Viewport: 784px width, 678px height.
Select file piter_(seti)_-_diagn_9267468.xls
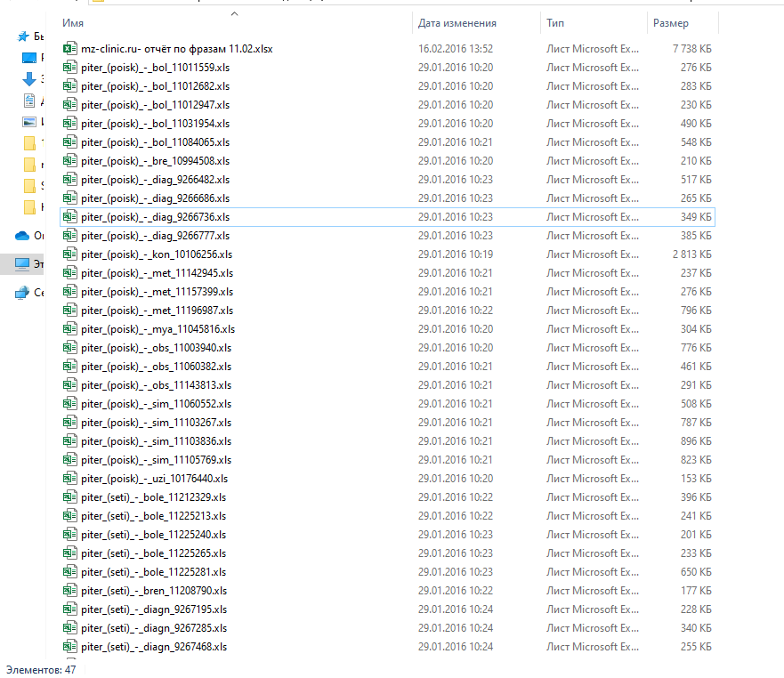pos(153,647)
